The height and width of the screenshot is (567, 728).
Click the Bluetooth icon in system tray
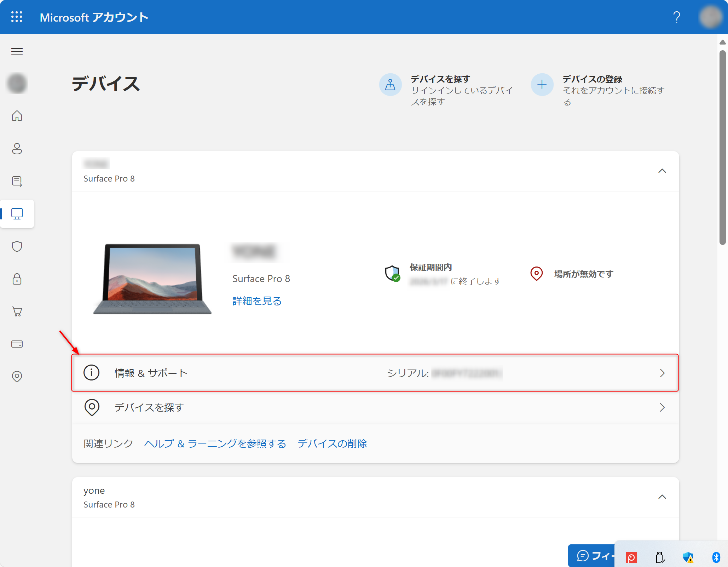716,557
